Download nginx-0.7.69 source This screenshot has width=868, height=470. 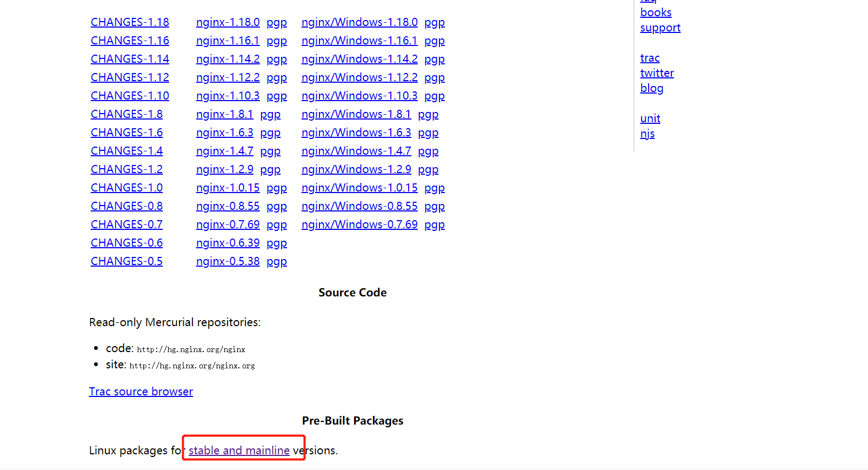coord(228,224)
